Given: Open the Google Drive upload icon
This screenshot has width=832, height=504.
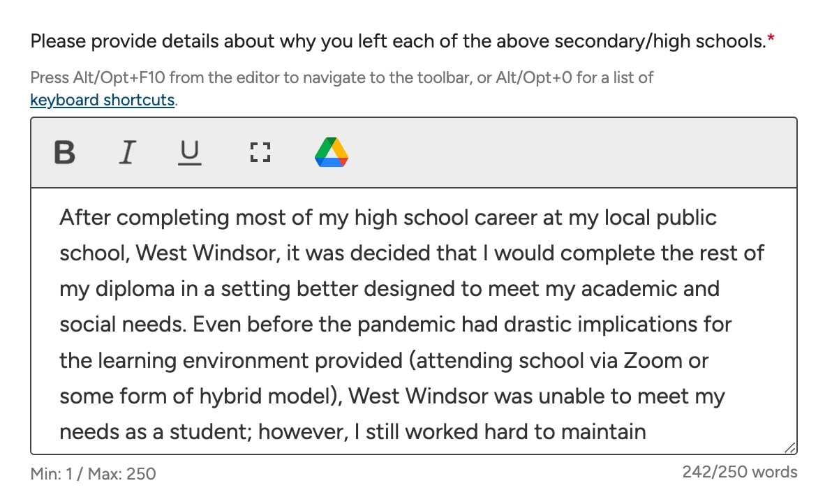Looking at the screenshot, I should point(332,152).
